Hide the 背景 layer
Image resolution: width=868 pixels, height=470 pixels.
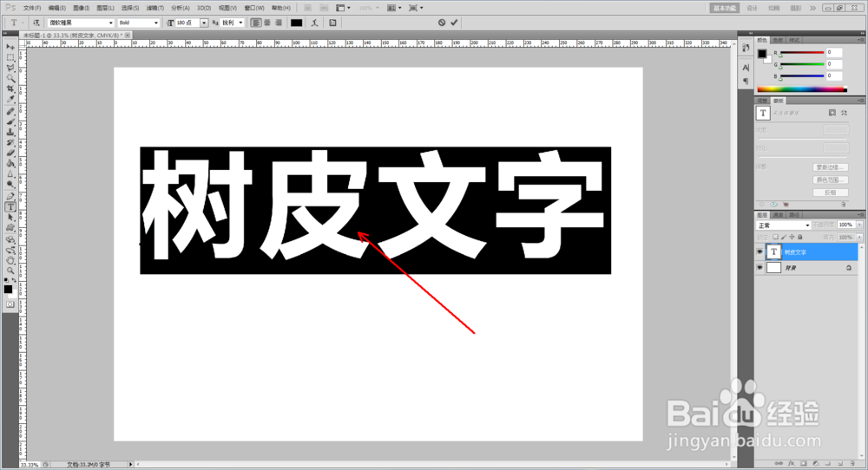pos(759,268)
